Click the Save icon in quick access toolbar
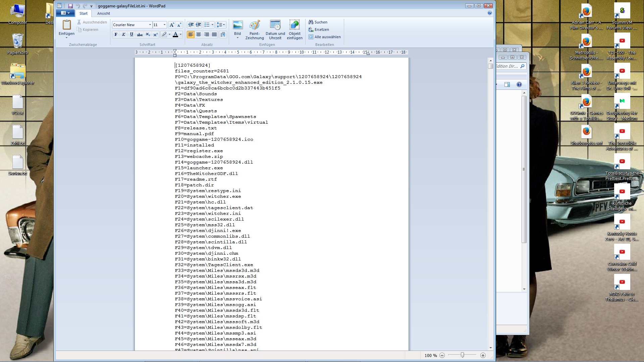Image resolution: width=644 pixels, height=362 pixels. click(x=70, y=6)
